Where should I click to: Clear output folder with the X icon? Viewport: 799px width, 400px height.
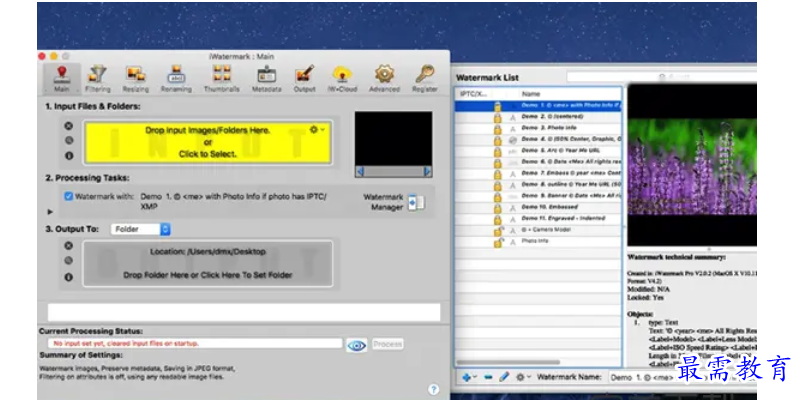[69, 246]
